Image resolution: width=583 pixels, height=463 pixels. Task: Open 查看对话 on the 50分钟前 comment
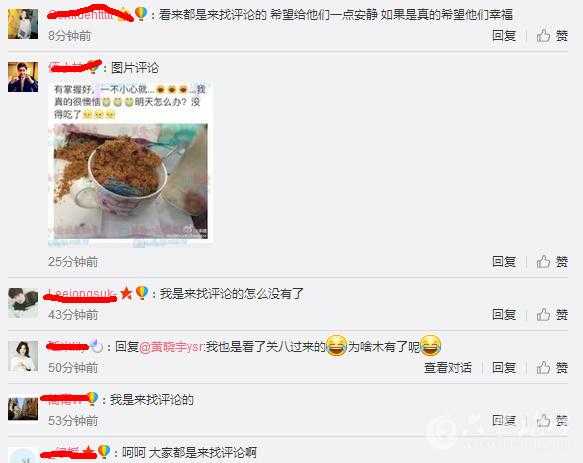(448, 368)
